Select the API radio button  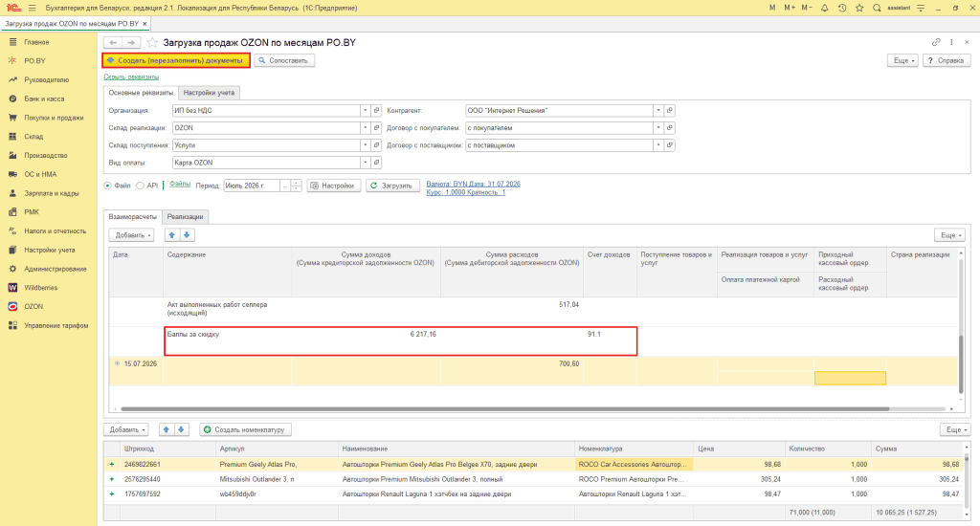tap(140, 186)
